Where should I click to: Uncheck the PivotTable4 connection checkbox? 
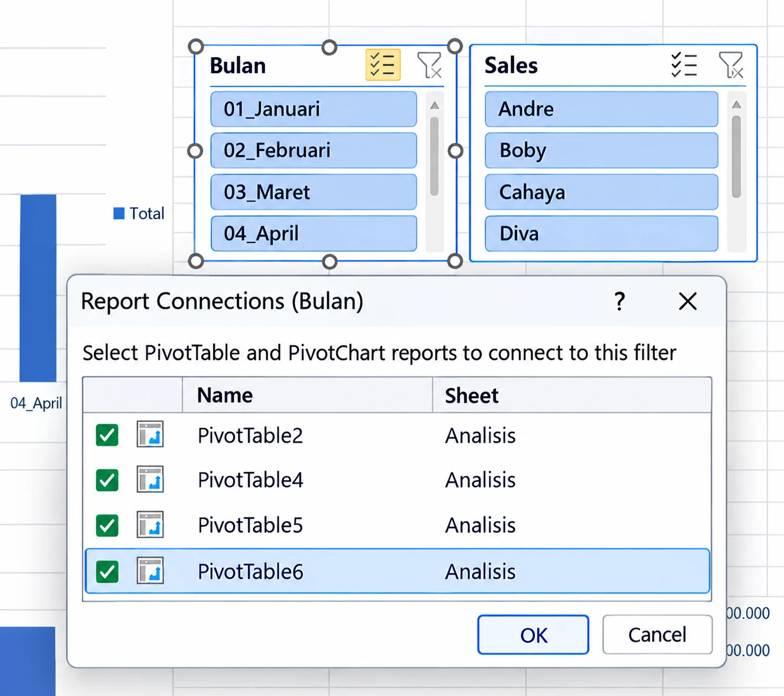click(x=107, y=480)
